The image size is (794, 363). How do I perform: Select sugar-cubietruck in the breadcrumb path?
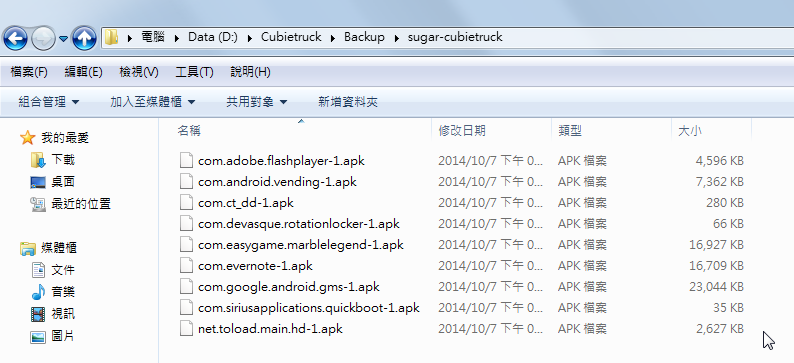(x=455, y=37)
